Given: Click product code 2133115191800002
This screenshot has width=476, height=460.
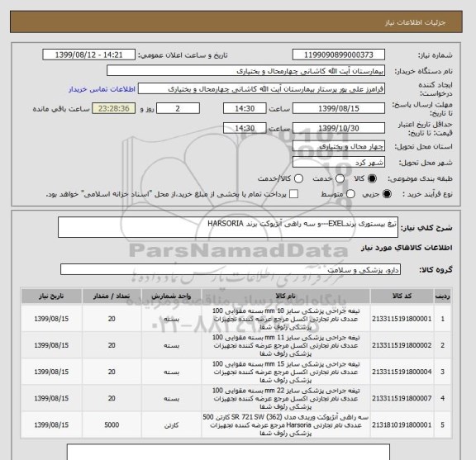Looking at the screenshot, I should 402,345.
